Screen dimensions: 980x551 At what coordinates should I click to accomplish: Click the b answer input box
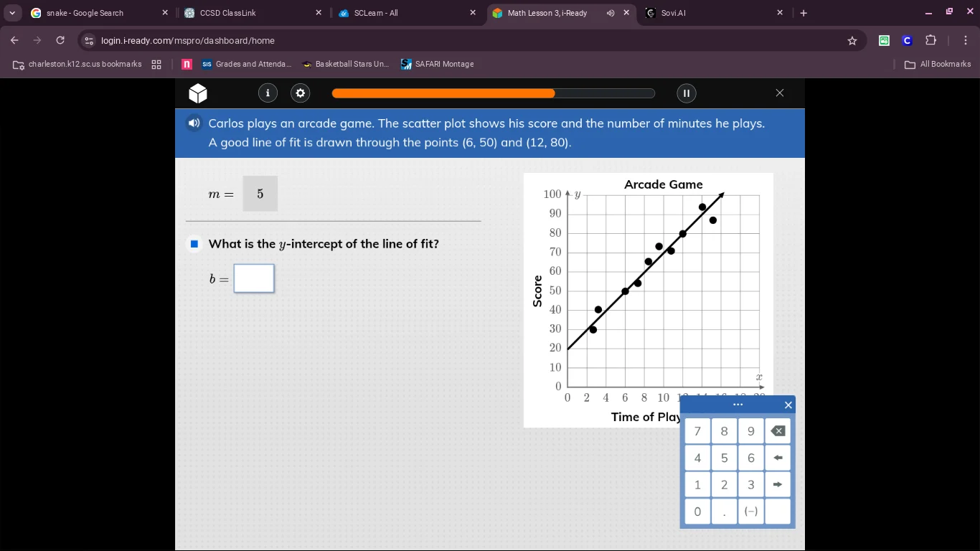click(254, 278)
